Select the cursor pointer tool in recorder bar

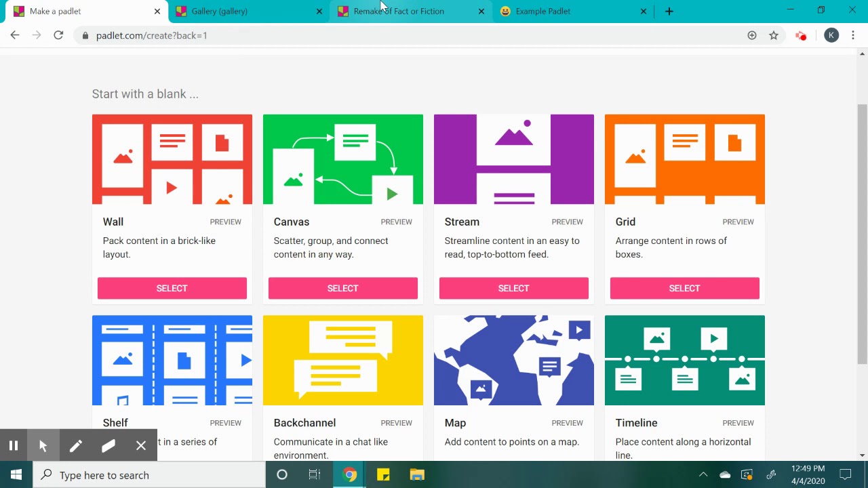(43, 445)
